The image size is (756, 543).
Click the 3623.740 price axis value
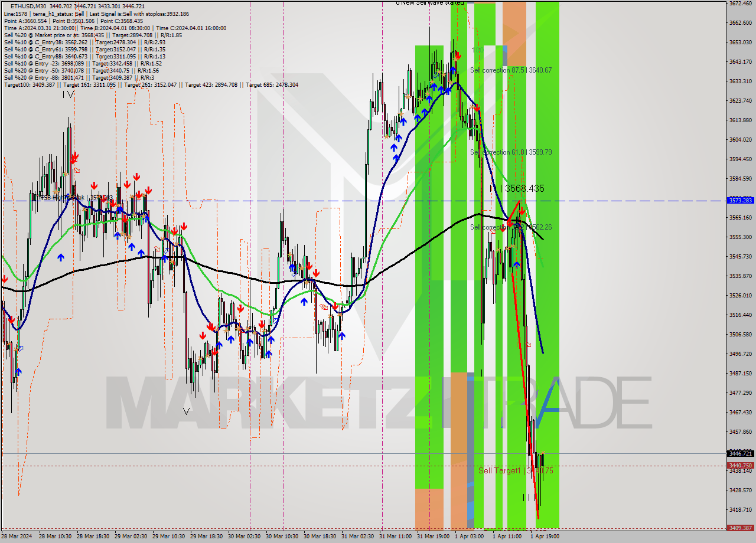point(740,100)
